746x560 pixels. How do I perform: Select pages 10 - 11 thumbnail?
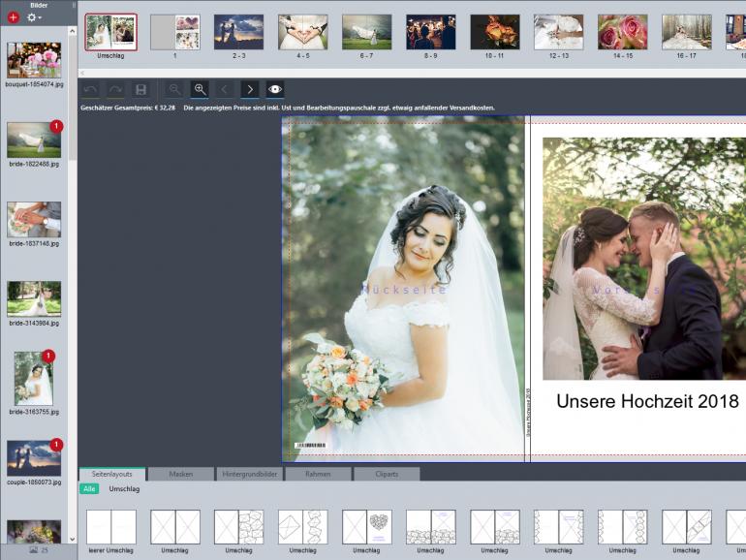point(495,32)
